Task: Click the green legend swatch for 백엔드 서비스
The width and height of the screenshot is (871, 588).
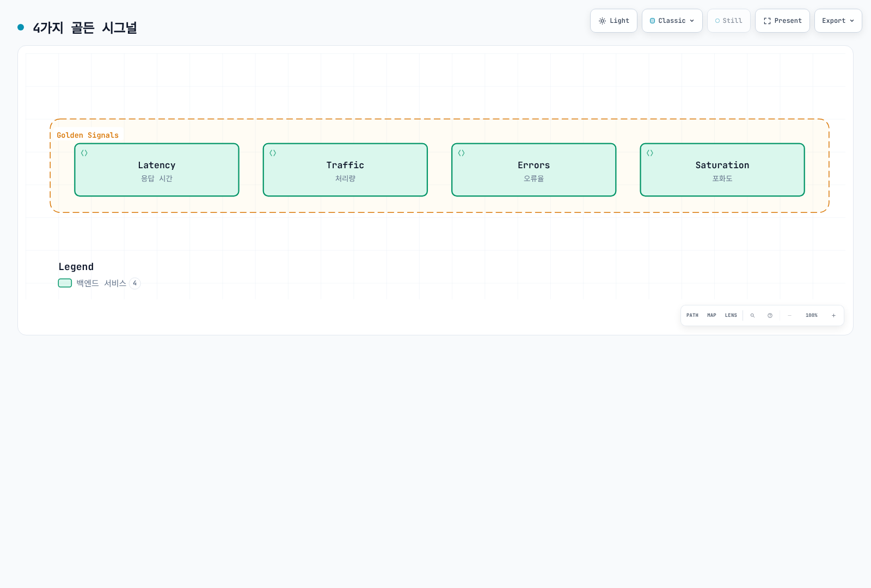Action: pos(65,283)
